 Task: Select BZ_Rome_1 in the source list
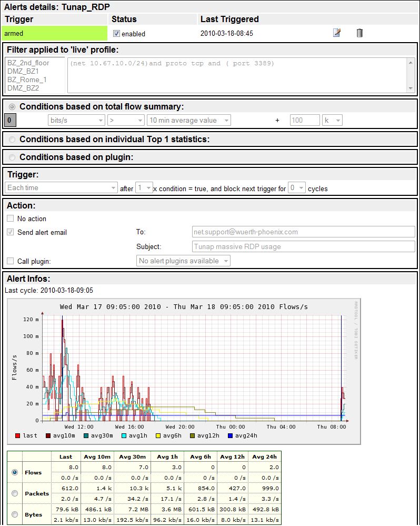27,80
